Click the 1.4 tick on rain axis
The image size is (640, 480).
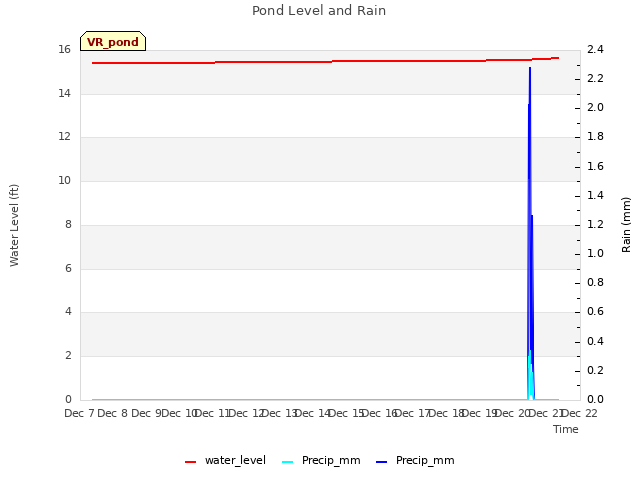coord(595,196)
